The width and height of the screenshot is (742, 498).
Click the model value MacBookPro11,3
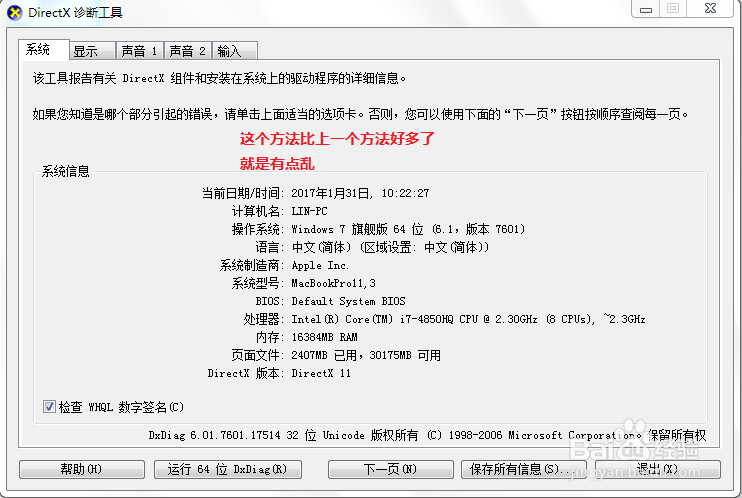333,283
